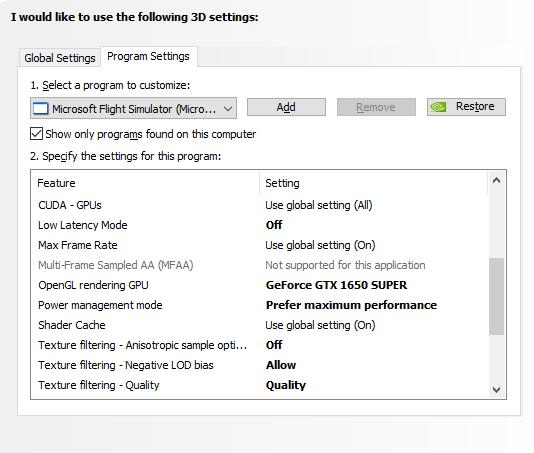The width and height of the screenshot is (534, 453).
Task: Open the 'Prefer maximum performance' setting value
Action: coord(351,305)
